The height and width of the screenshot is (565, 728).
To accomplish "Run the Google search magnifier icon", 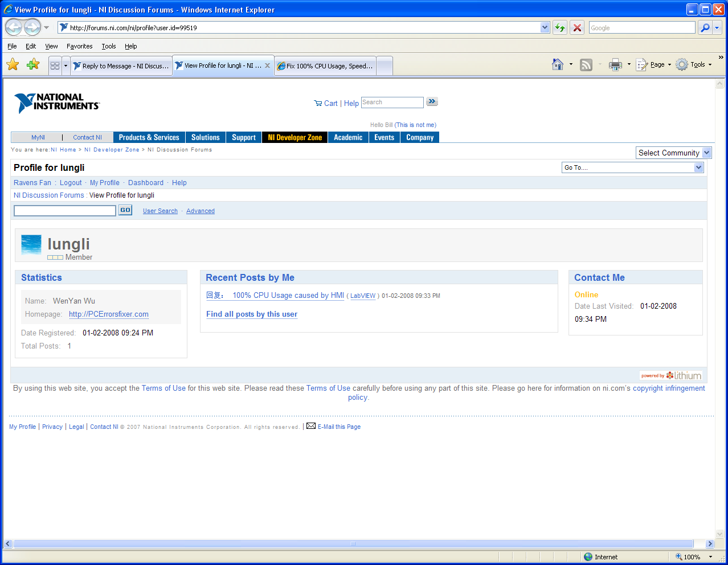I will (x=705, y=27).
